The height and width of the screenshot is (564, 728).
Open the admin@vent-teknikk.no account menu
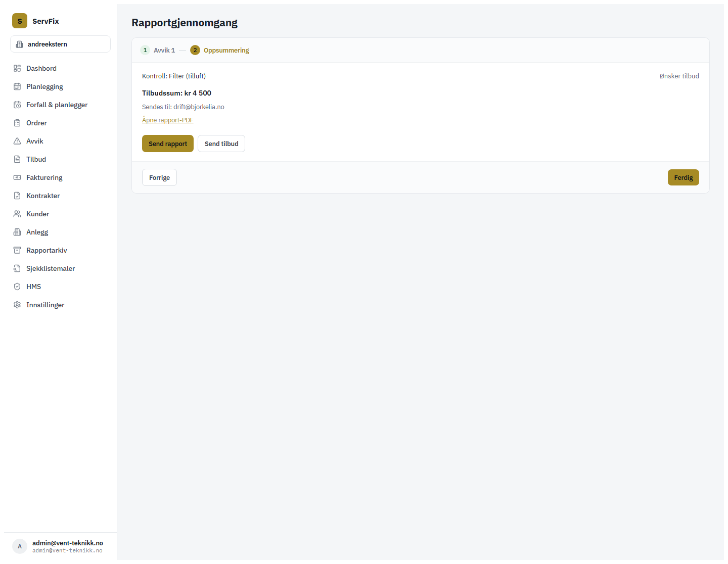60,546
